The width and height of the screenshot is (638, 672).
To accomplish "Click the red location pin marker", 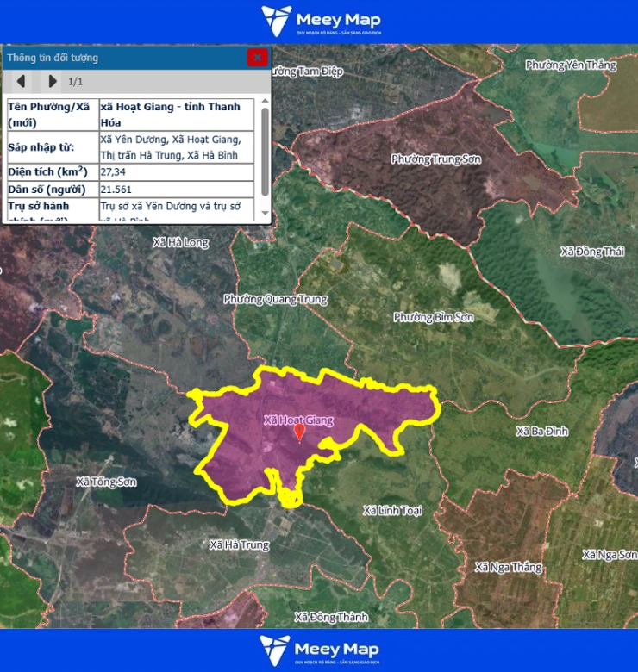I will click(299, 432).
